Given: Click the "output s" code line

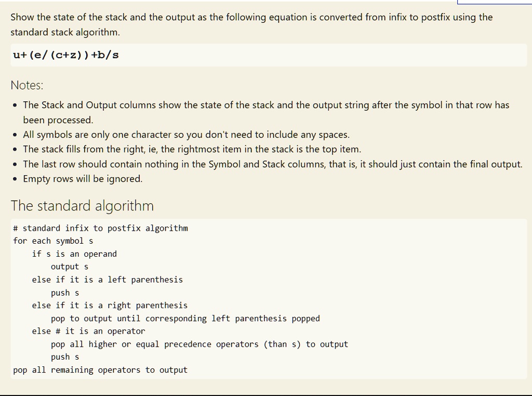Looking at the screenshot, I should tap(70, 267).
